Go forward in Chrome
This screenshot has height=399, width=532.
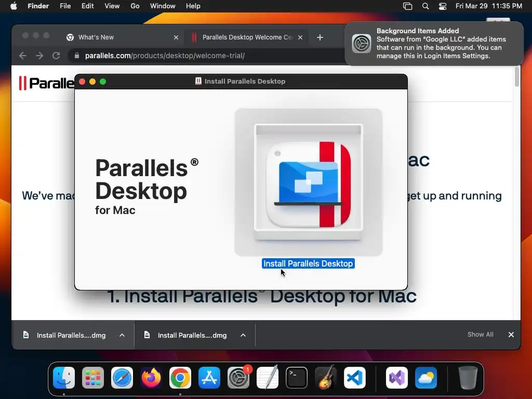pyautogui.click(x=39, y=56)
